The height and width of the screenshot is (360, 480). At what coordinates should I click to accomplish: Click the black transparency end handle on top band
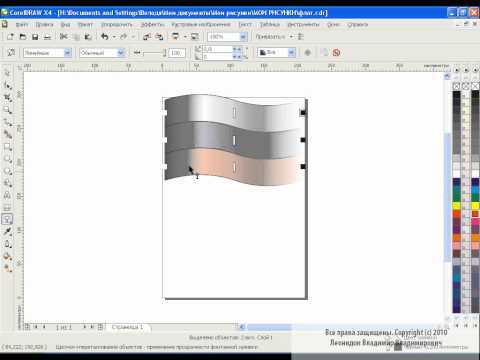point(303,113)
